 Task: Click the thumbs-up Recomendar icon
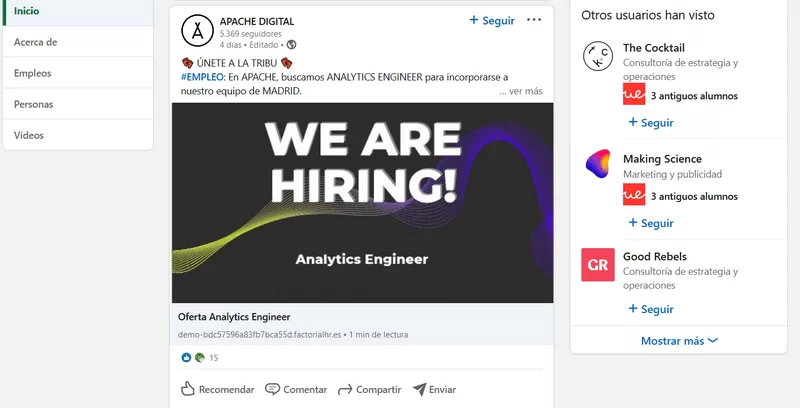pos(188,389)
